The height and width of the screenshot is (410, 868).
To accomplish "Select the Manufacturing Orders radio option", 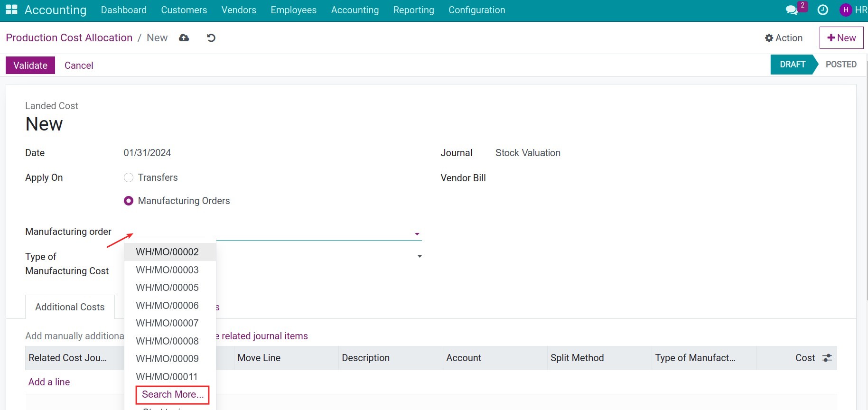I will coord(129,201).
